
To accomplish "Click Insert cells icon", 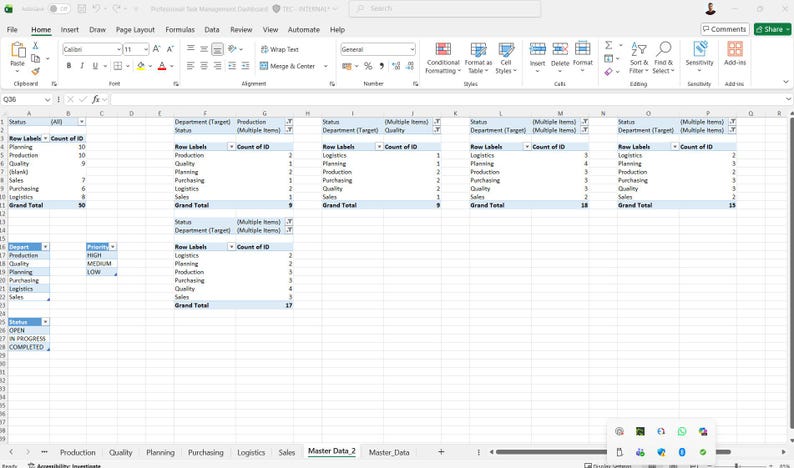I will coord(537,49).
